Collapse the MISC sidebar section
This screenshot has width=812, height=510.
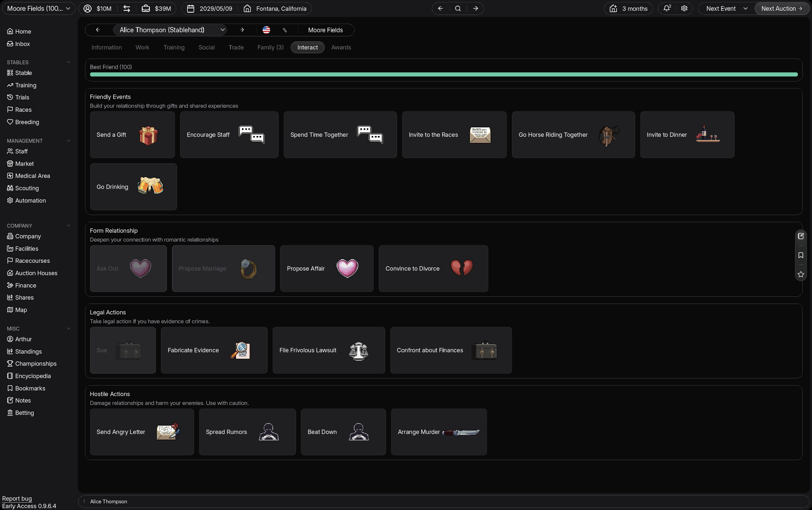point(68,329)
